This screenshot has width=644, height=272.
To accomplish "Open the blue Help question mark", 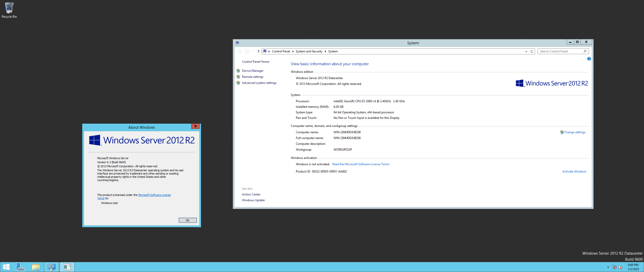I will point(589,59).
